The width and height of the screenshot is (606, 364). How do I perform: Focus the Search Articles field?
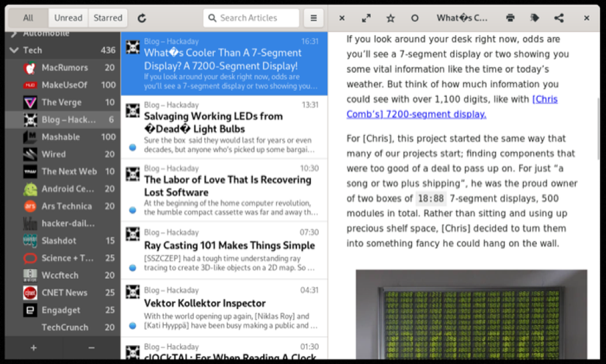click(x=251, y=18)
